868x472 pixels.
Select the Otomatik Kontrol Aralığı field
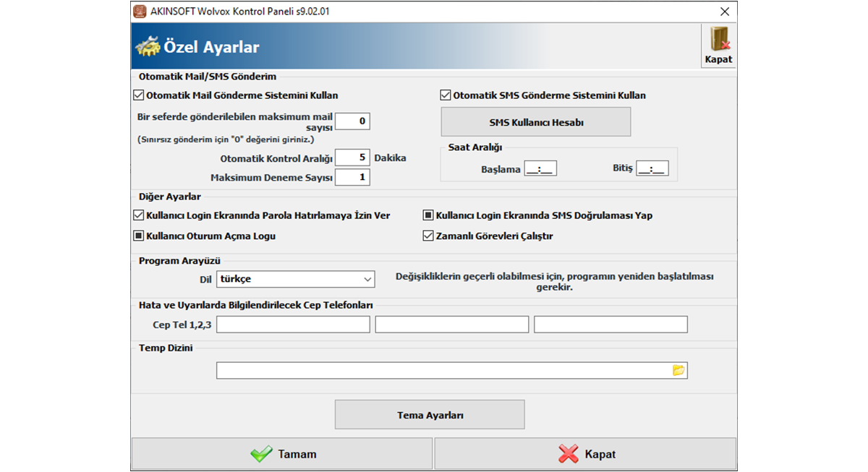coord(352,158)
